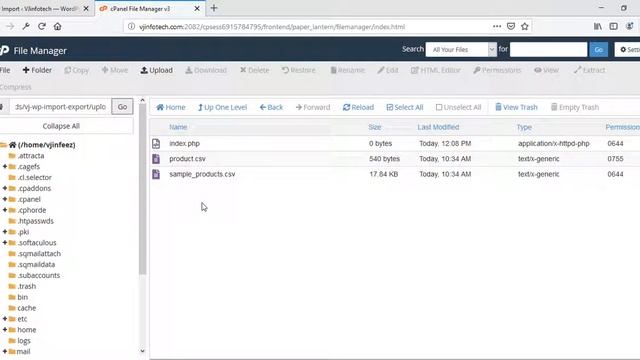Click the browser home icon
The image size is (640, 360).
point(58,27)
